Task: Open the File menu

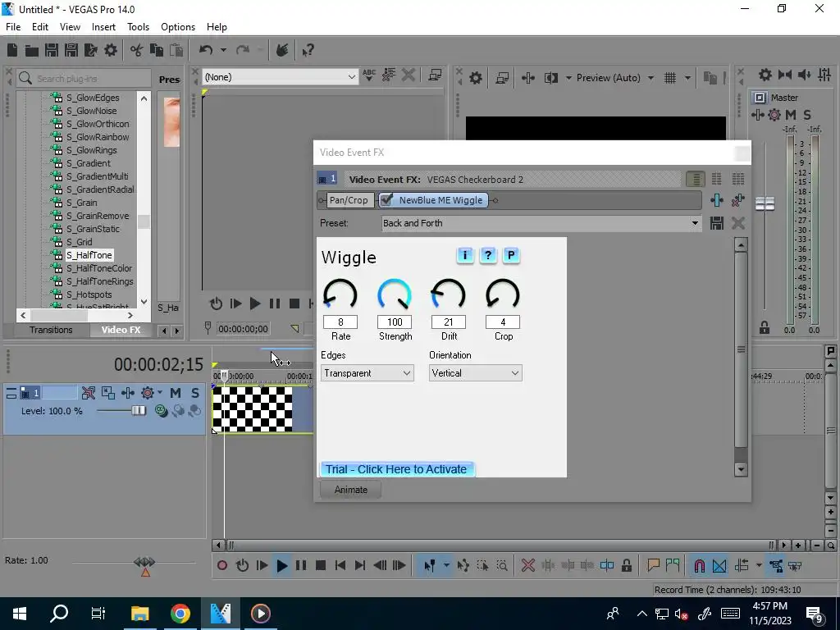Action: tap(13, 27)
